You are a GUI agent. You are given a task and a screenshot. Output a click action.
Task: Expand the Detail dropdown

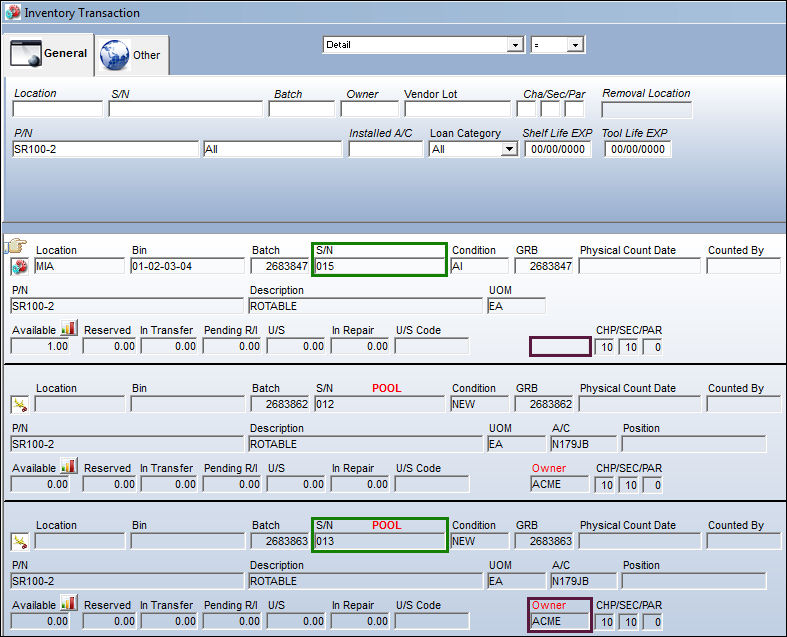pyautogui.click(x=515, y=45)
